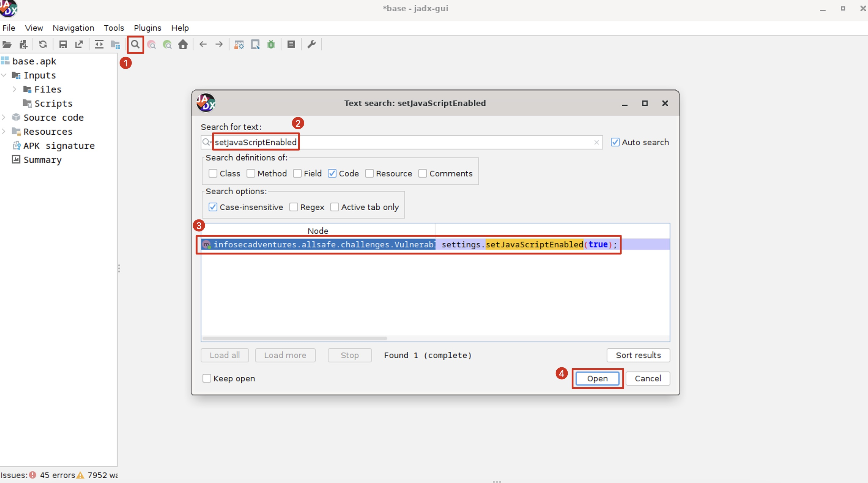
Task: Click the left panel splitter handle
Action: tap(119, 268)
